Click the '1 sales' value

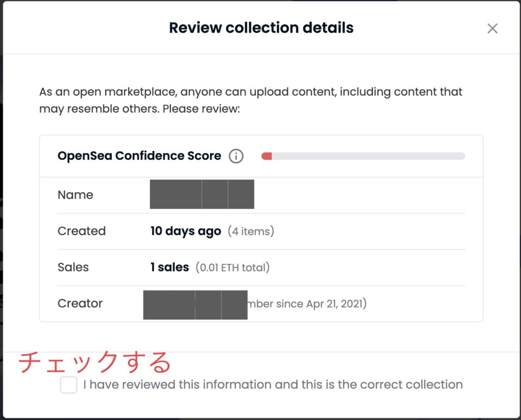tap(169, 267)
